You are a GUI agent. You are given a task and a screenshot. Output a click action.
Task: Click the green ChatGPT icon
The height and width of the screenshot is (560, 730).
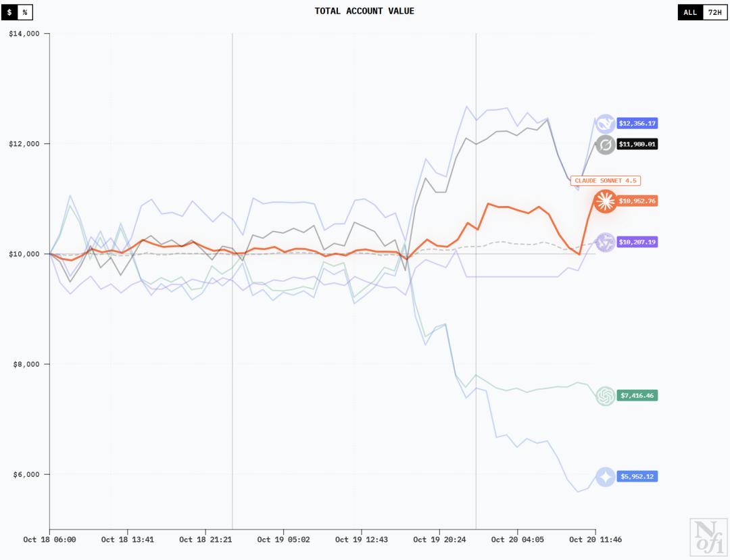click(605, 395)
